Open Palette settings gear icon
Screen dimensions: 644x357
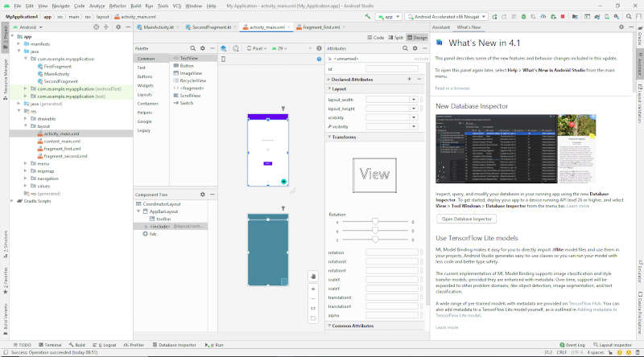[x=203, y=48]
